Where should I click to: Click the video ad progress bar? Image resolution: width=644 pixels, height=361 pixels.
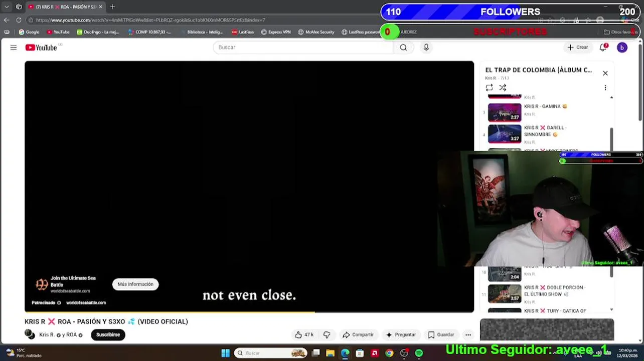click(249, 312)
